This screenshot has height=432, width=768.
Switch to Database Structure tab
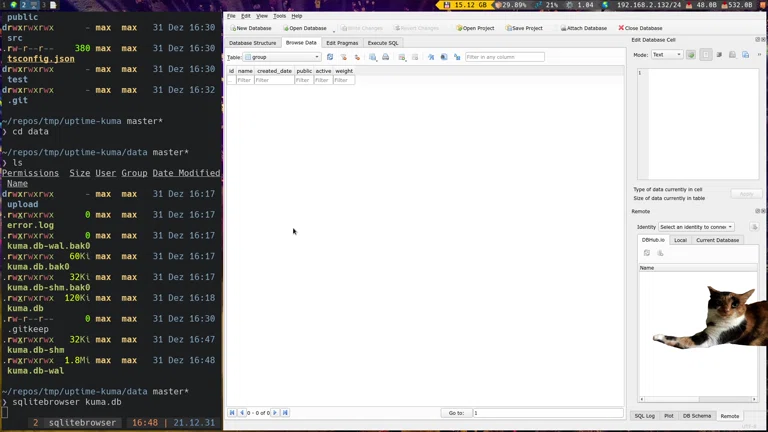pos(253,43)
